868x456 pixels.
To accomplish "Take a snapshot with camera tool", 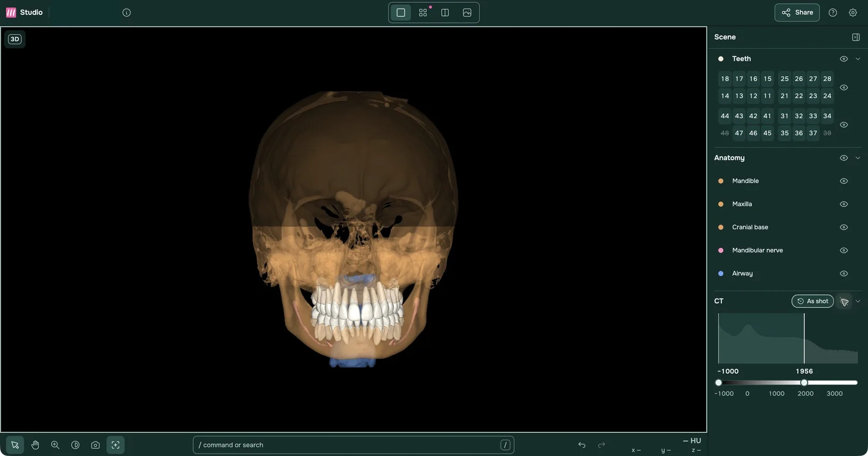I will 96,445.
